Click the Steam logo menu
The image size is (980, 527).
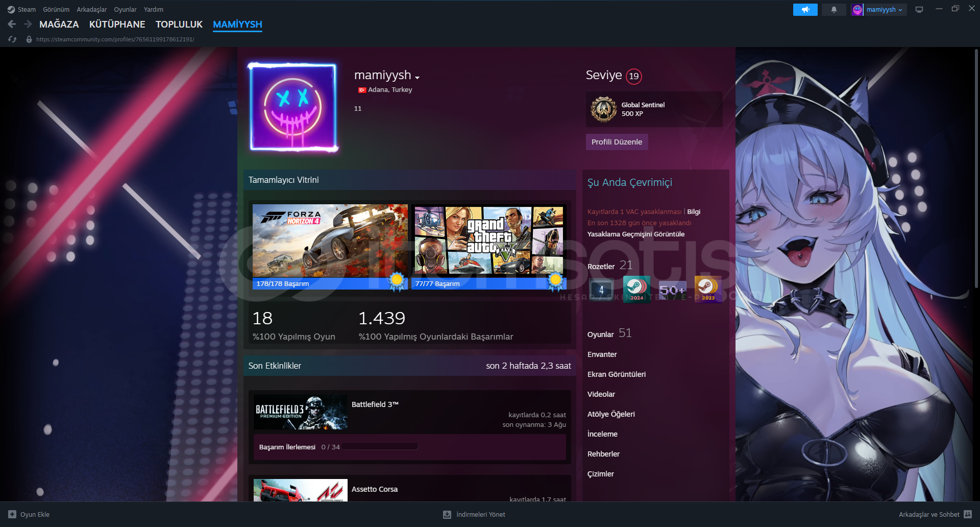(x=11, y=10)
